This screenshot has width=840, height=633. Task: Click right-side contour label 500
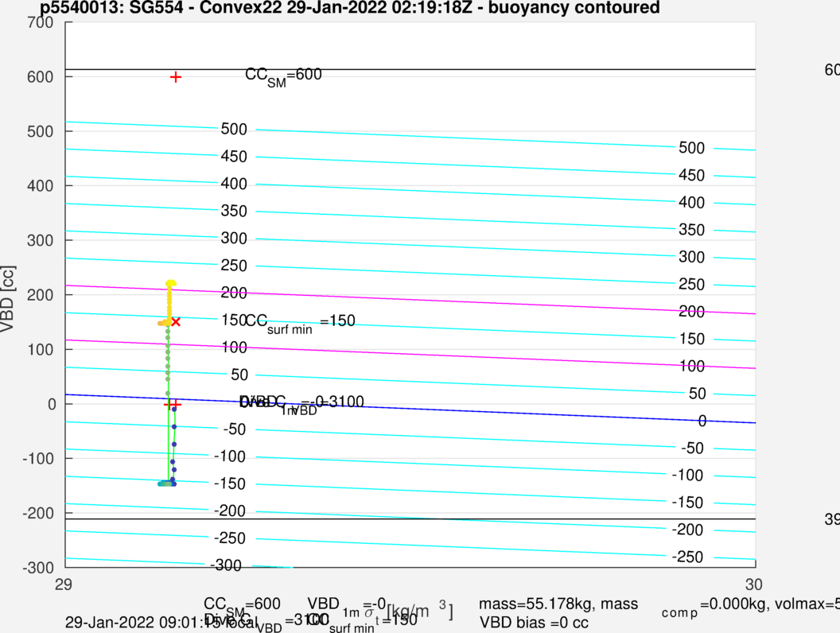click(691, 148)
